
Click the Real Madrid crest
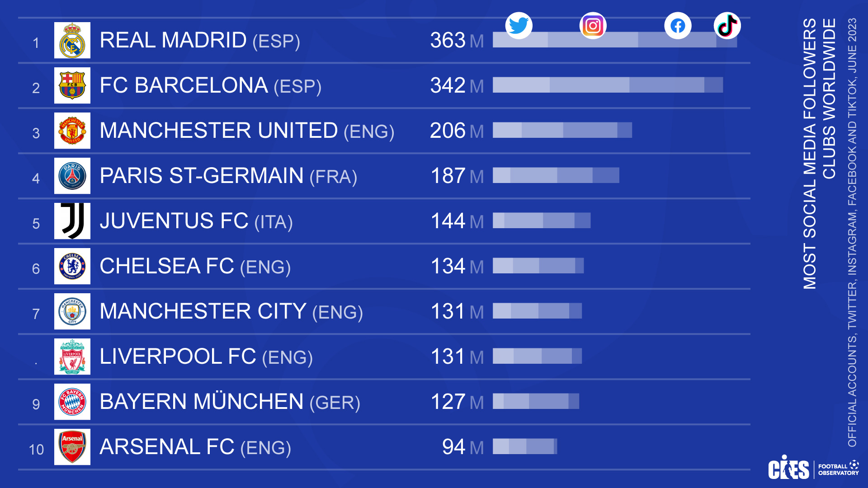72,40
